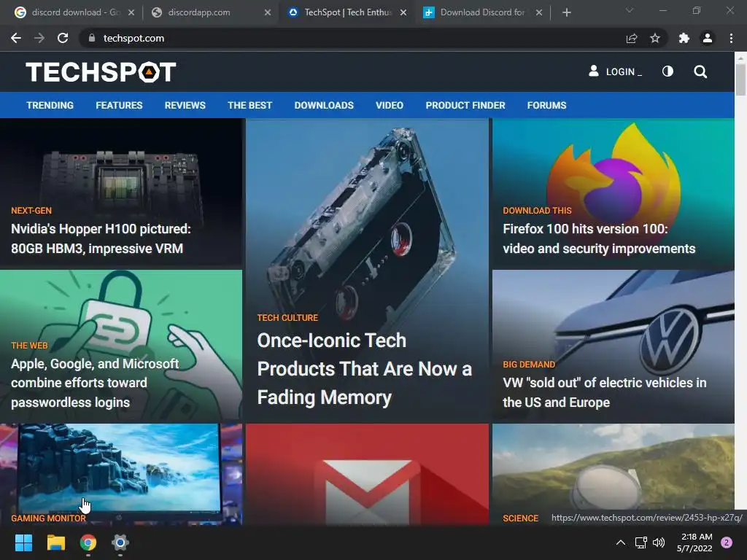Open THE BEST nav item
Screen dimensions: 747x560
pyautogui.click(x=249, y=105)
